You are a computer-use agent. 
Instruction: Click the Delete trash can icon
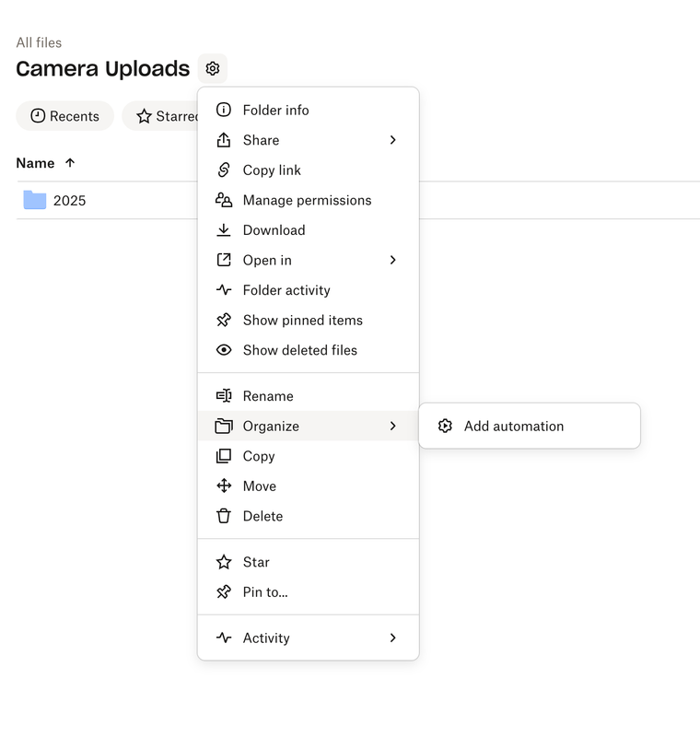tap(224, 516)
